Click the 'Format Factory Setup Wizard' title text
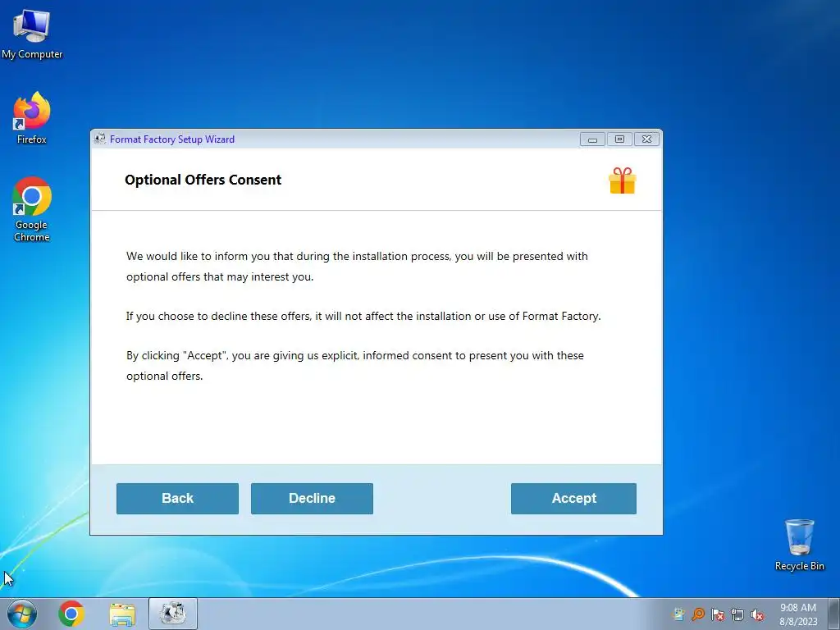The height and width of the screenshot is (630, 840). coord(172,139)
